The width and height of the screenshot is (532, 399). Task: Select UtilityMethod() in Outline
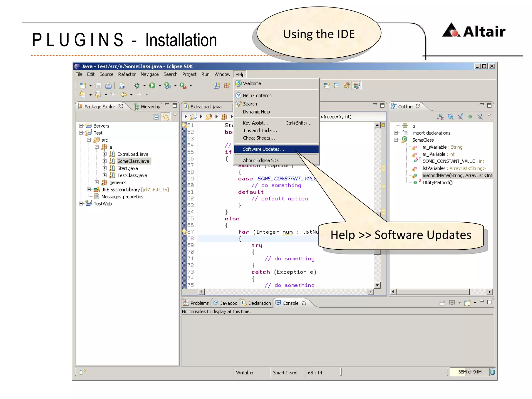[437, 182]
